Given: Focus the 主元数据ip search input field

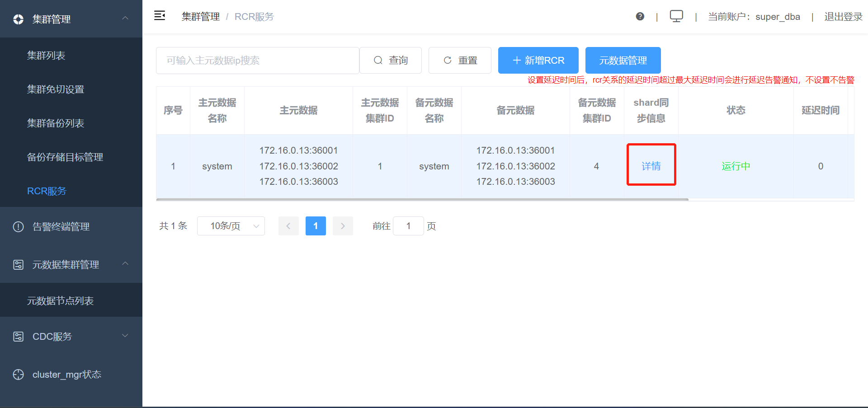Looking at the screenshot, I should tap(257, 61).
